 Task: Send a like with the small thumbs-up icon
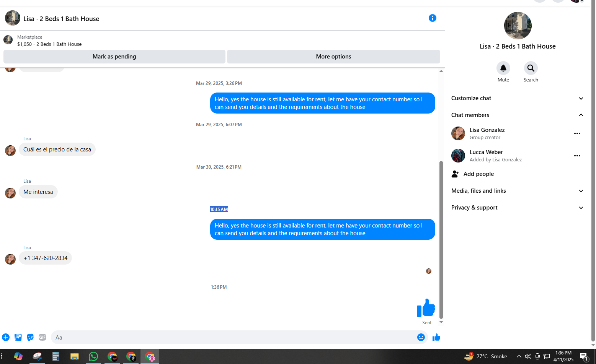(436, 337)
